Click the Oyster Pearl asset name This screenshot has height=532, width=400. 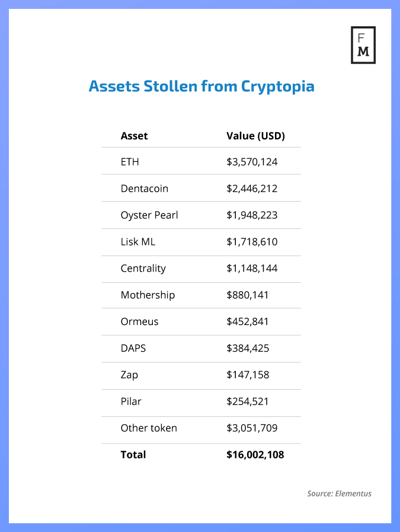(x=149, y=215)
